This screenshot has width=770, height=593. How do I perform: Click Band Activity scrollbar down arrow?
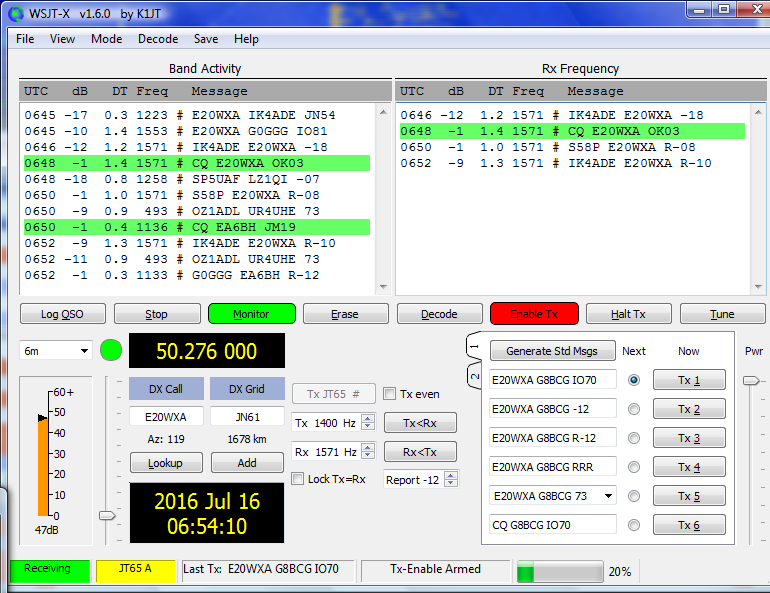click(384, 287)
